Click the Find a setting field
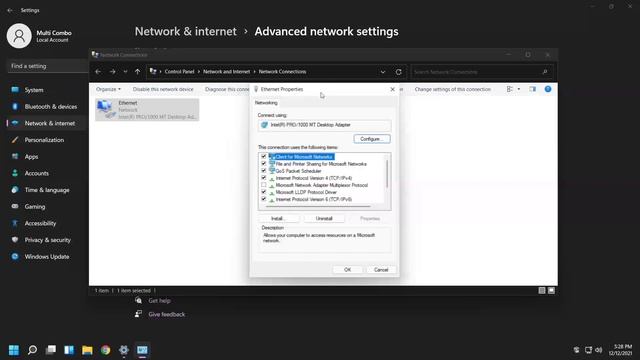This screenshot has height=360, width=640. (47, 66)
